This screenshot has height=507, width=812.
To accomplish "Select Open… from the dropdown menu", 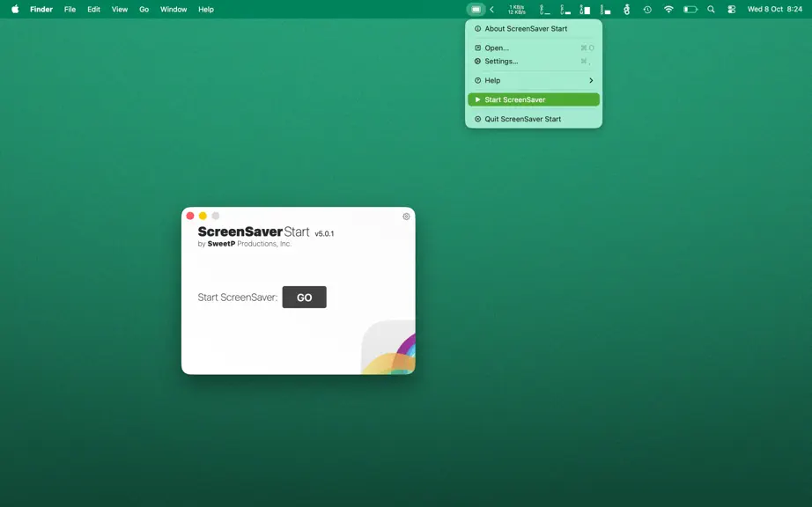I will pos(534,48).
